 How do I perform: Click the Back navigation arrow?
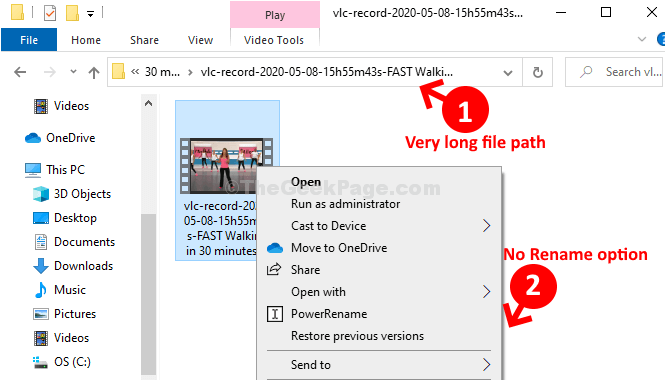click(20, 72)
